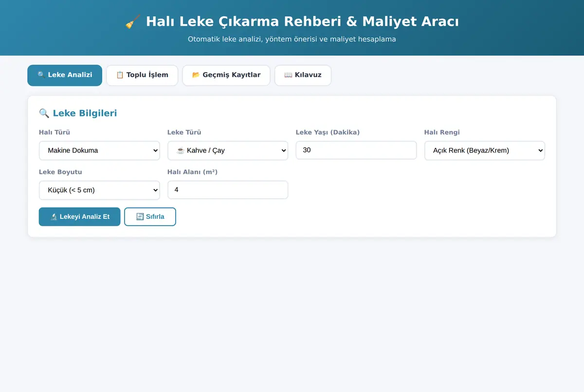584x392 pixels.
Task: Reset the form with Sıfırla button
Action: 150,217
